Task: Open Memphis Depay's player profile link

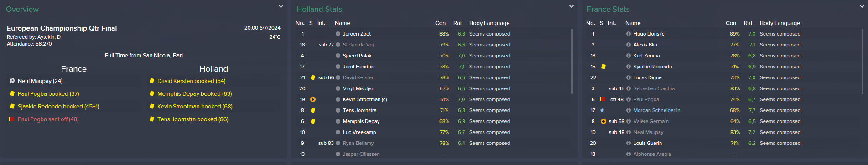Action: click(x=361, y=121)
